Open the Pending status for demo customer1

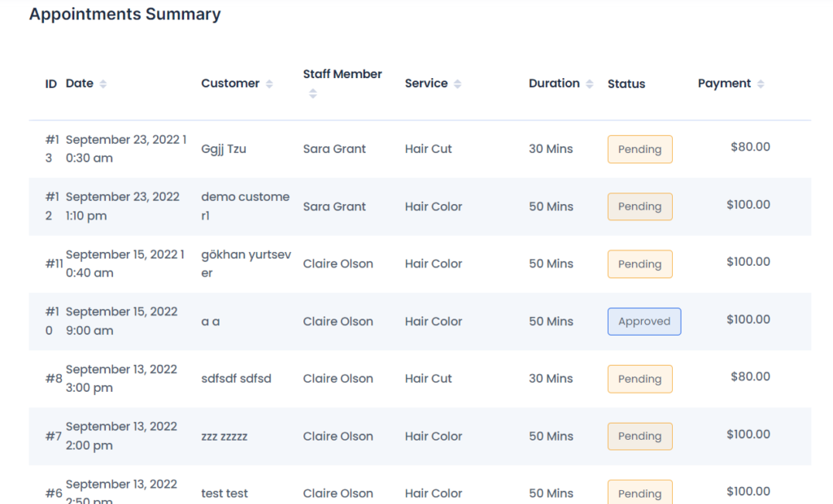639,206
